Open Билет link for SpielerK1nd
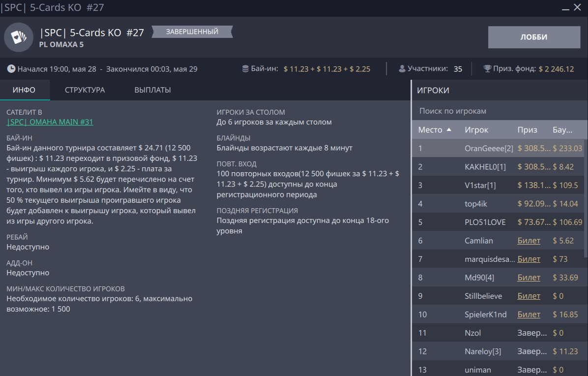This screenshot has height=376, width=588. 529,314
